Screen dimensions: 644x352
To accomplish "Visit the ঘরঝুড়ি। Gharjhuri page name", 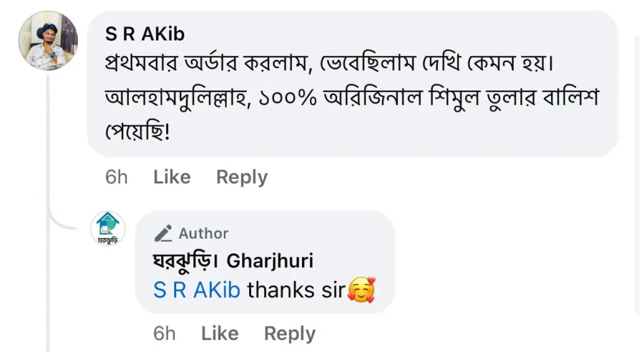I will (x=233, y=261).
